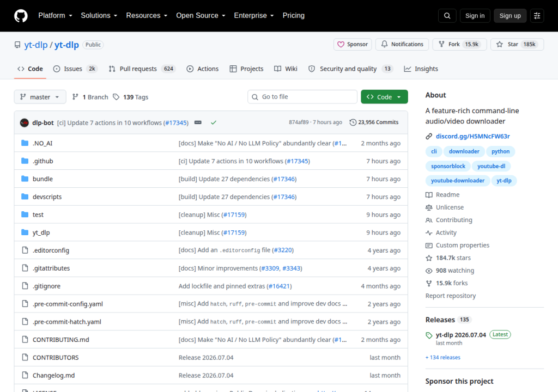
Task: Click the heart Sponsor button
Action: (353, 44)
